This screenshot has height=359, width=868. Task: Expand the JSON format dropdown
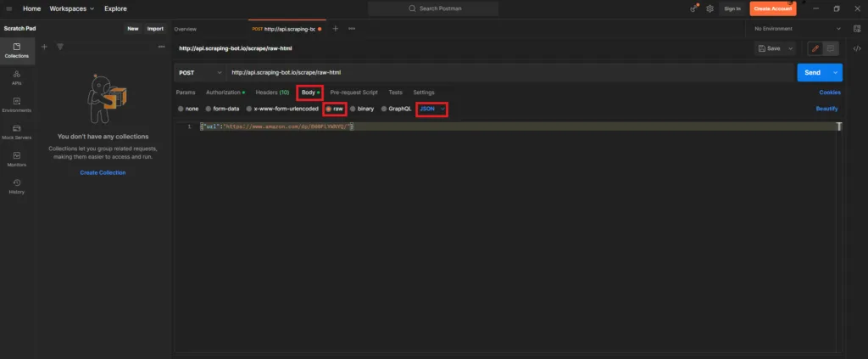pos(432,109)
